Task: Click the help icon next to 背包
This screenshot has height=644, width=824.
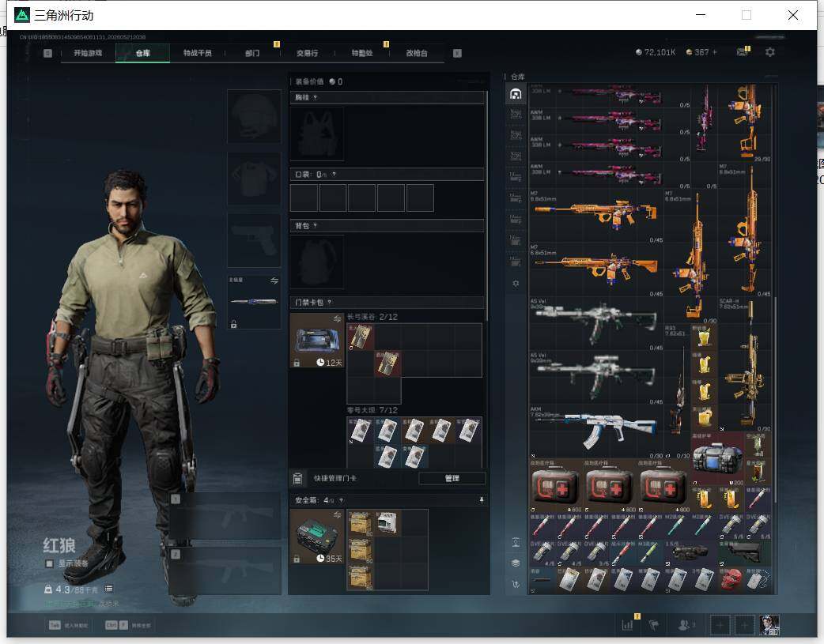Action: [x=315, y=226]
